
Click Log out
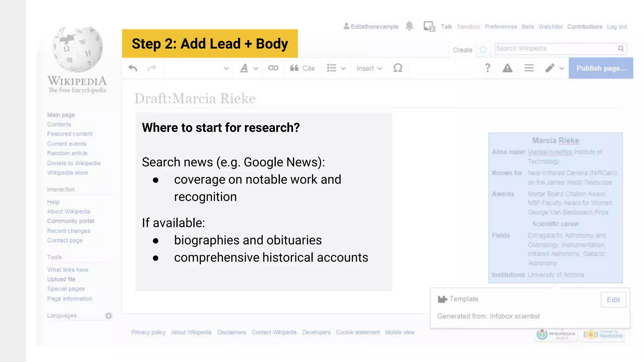tap(617, 27)
